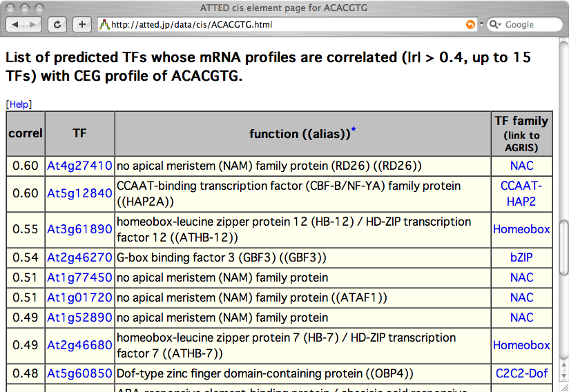Viewport: 569px width, 392px height.
Task: Open gene link At4g27410
Action: (79, 166)
